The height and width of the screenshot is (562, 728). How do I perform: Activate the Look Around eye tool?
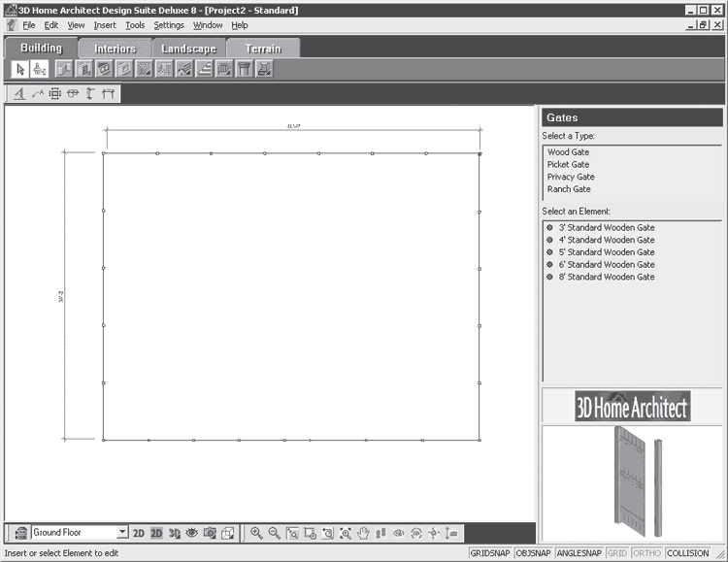[x=398, y=533]
